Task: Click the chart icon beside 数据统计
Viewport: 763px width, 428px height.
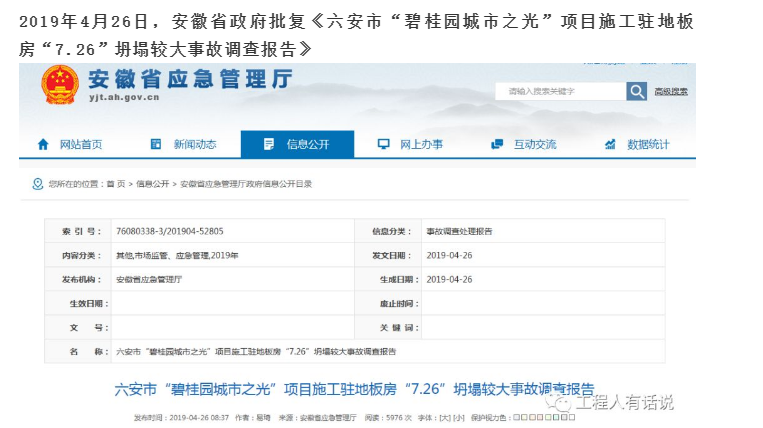Action: (609, 144)
